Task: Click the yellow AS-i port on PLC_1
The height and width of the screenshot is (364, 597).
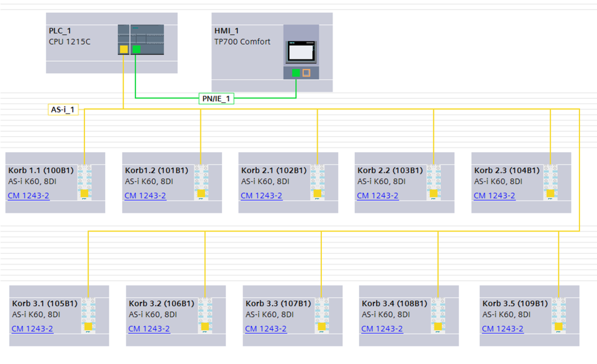Action: click(x=123, y=49)
